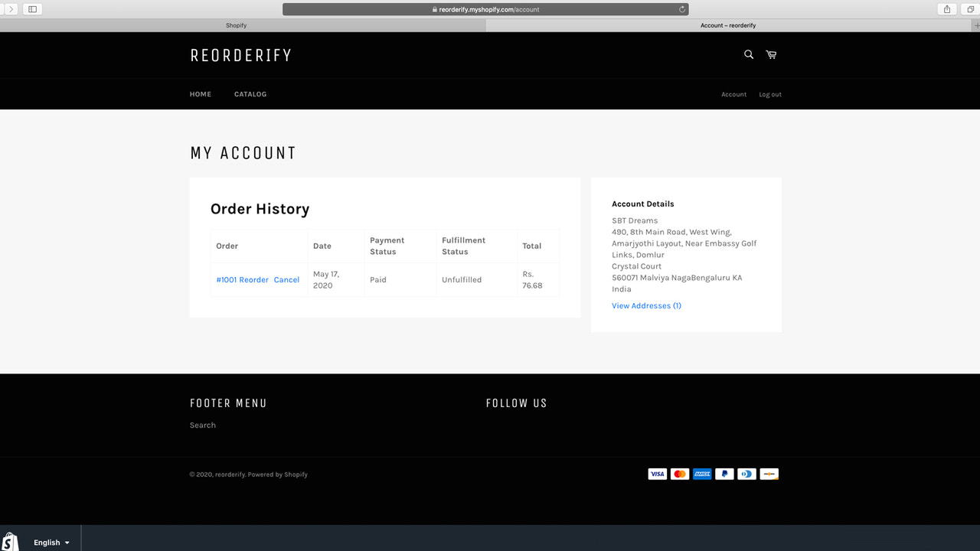This screenshot has height=551, width=980.
Task: Cancel order #1001
Action: point(286,279)
